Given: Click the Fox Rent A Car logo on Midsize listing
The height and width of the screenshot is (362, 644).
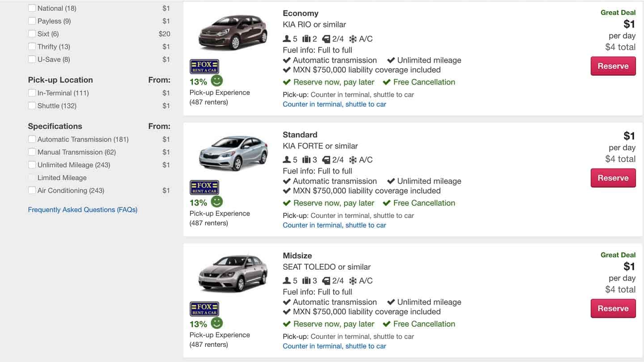Looking at the screenshot, I should pyautogui.click(x=204, y=308).
